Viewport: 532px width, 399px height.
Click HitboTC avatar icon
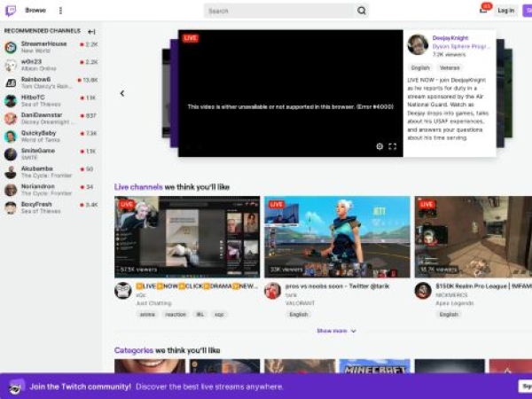(x=11, y=101)
